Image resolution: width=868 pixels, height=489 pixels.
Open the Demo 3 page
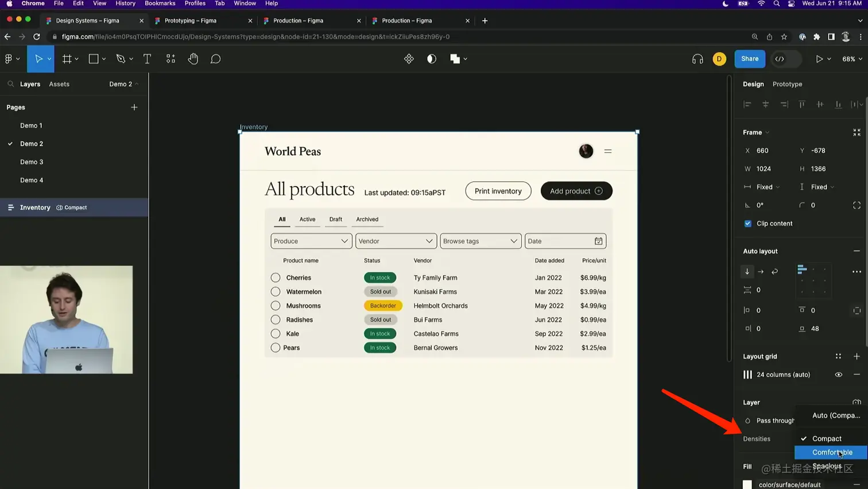[x=32, y=162]
